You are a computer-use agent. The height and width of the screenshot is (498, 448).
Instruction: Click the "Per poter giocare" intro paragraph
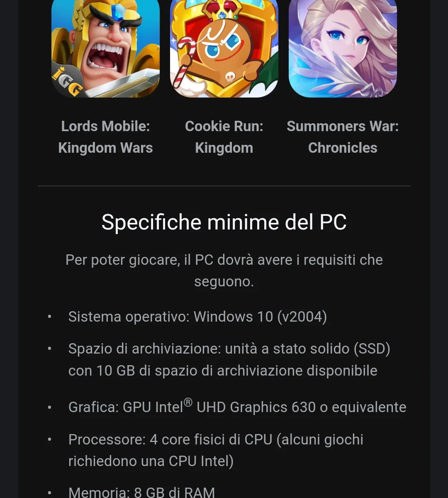tap(224, 271)
